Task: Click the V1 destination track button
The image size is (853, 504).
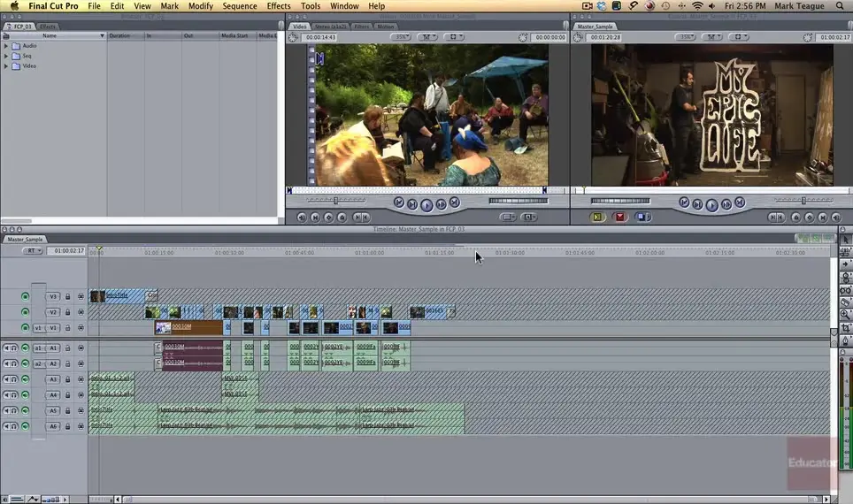Action: pos(53,328)
